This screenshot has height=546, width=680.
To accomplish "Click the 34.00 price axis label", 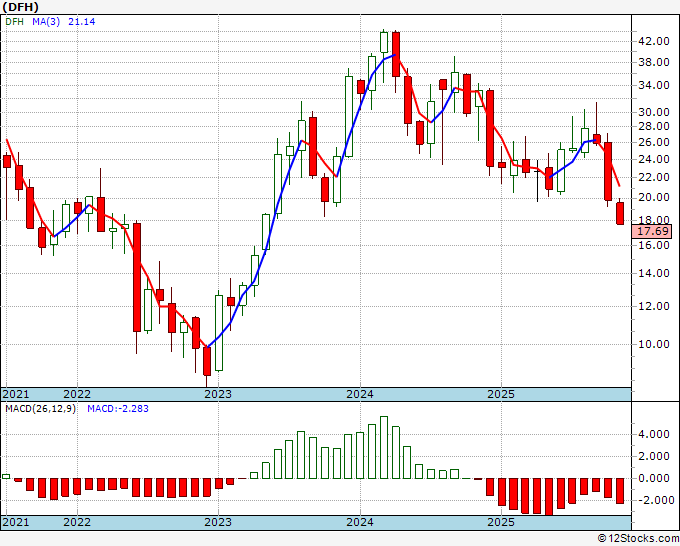I will point(654,85).
